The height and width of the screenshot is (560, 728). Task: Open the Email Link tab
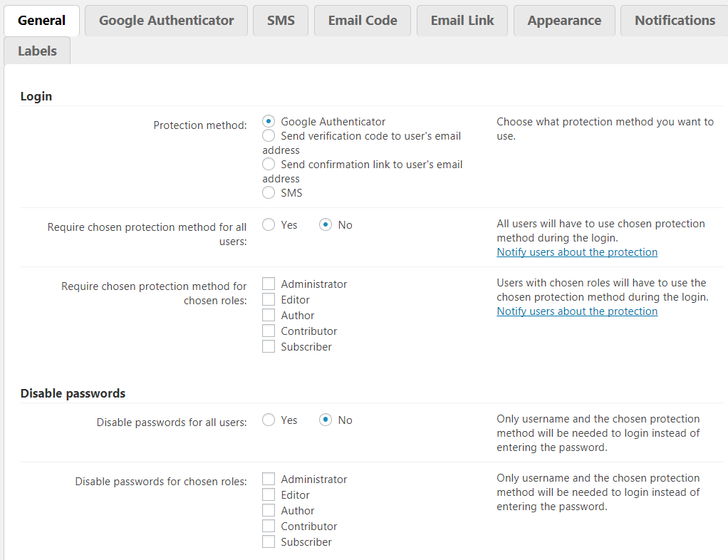point(462,21)
